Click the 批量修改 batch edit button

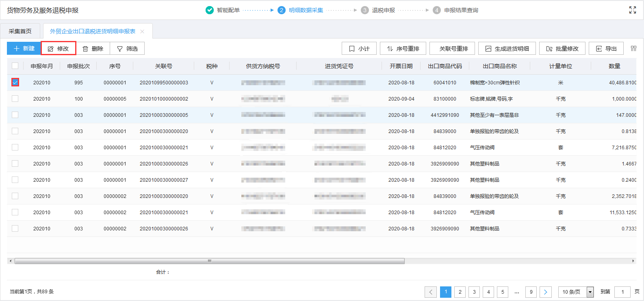pos(562,48)
